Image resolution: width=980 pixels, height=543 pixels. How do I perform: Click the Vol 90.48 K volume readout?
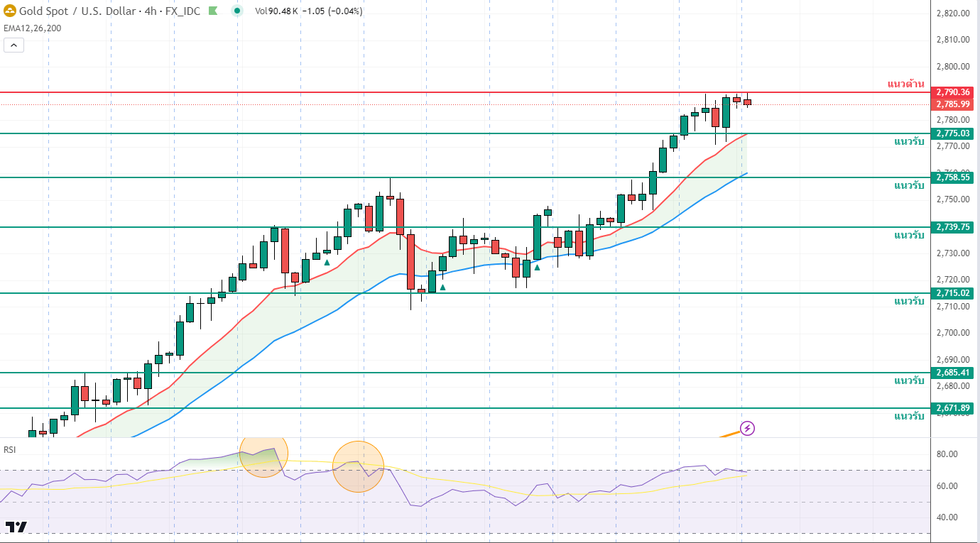pos(276,11)
